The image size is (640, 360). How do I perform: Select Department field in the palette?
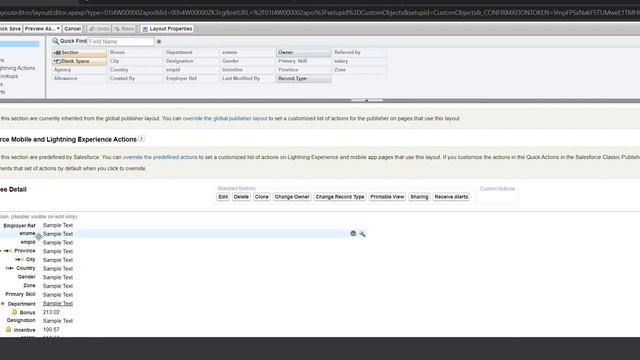point(191,53)
